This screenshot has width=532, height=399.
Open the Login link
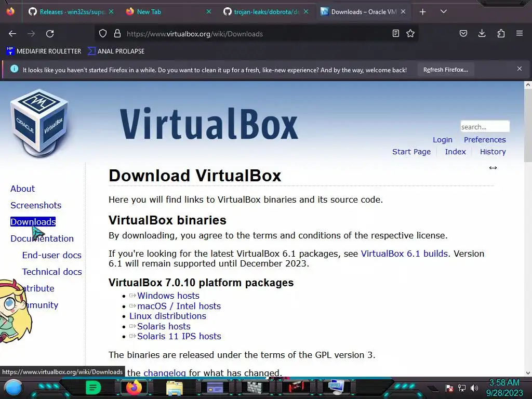click(x=443, y=140)
